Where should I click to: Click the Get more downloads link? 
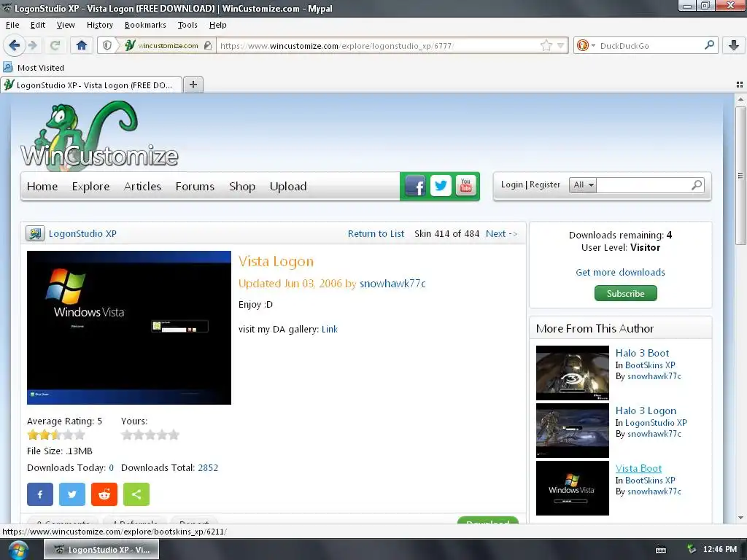coord(620,273)
